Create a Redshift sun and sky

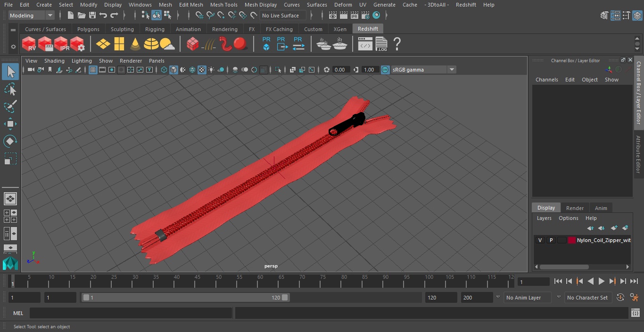[x=167, y=44]
